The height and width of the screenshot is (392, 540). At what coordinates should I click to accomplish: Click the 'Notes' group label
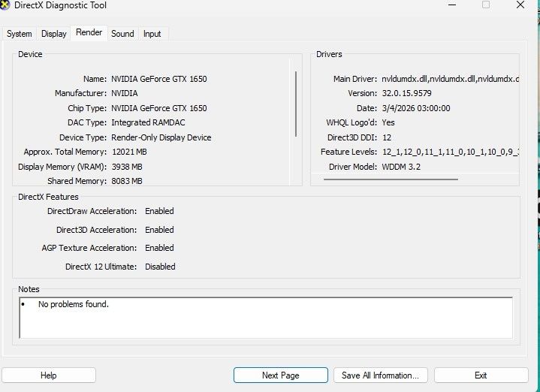[x=29, y=289]
